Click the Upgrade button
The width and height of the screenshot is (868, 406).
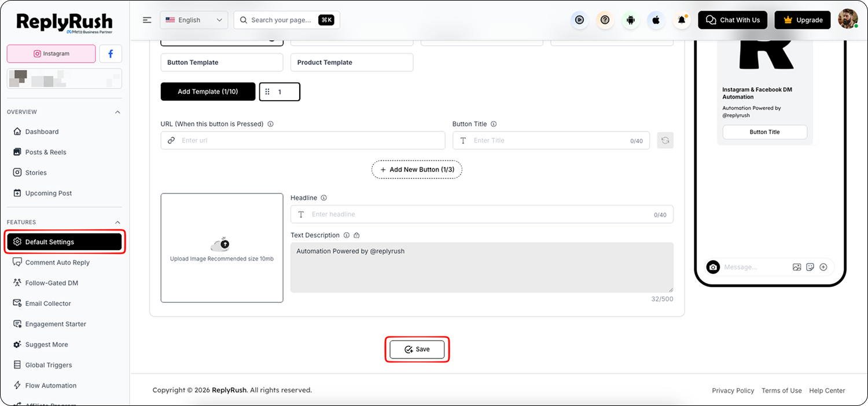802,20
